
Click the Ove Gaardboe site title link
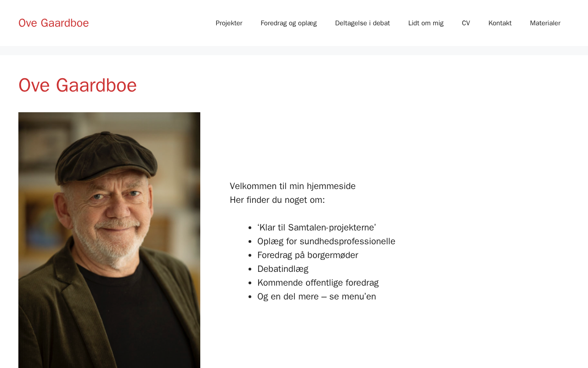coord(53,23)
